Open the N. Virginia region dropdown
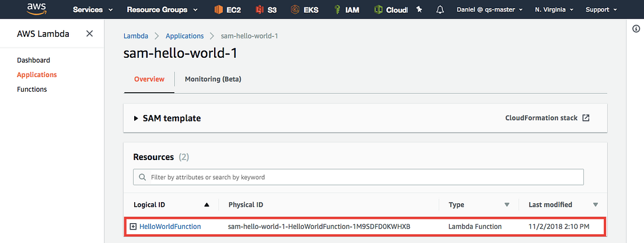 click(554, 9)
